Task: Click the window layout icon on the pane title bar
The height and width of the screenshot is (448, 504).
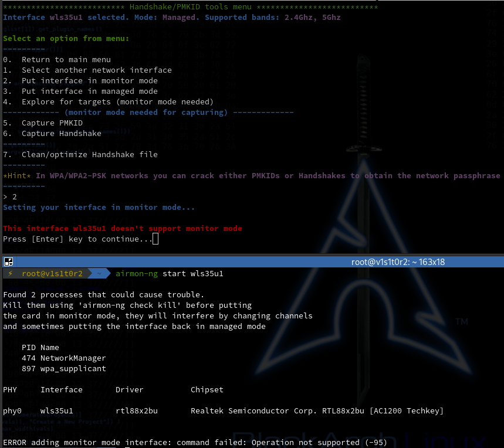Action: coord(8,262)
